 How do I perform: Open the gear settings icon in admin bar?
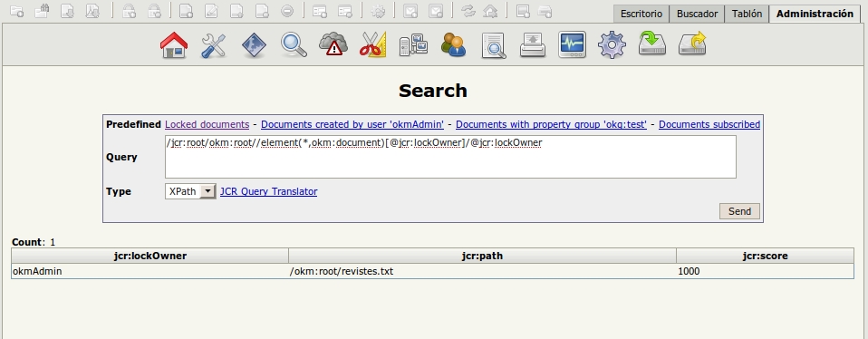tap(612, 45)
